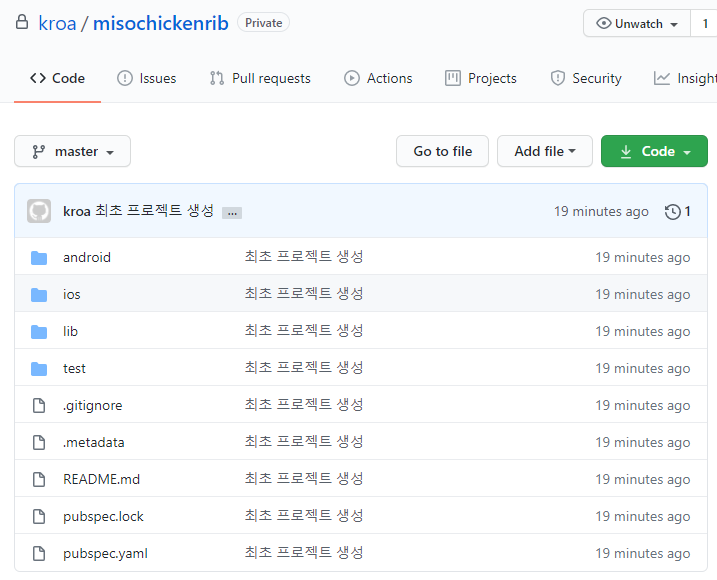Open the Insights tab

685,78
